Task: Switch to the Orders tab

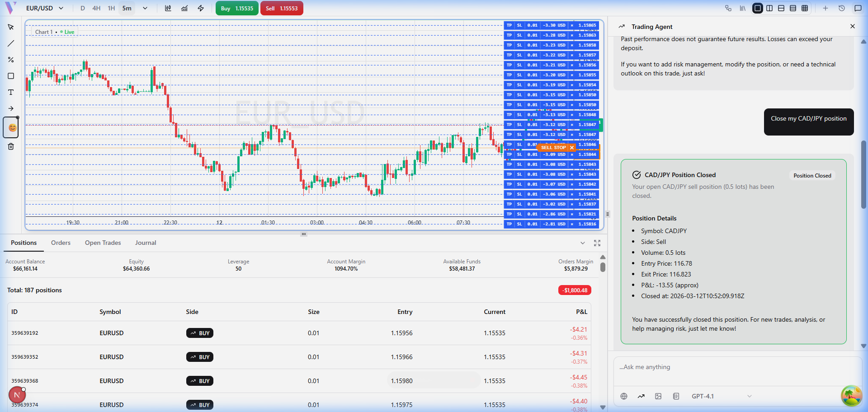Action: 61,243
